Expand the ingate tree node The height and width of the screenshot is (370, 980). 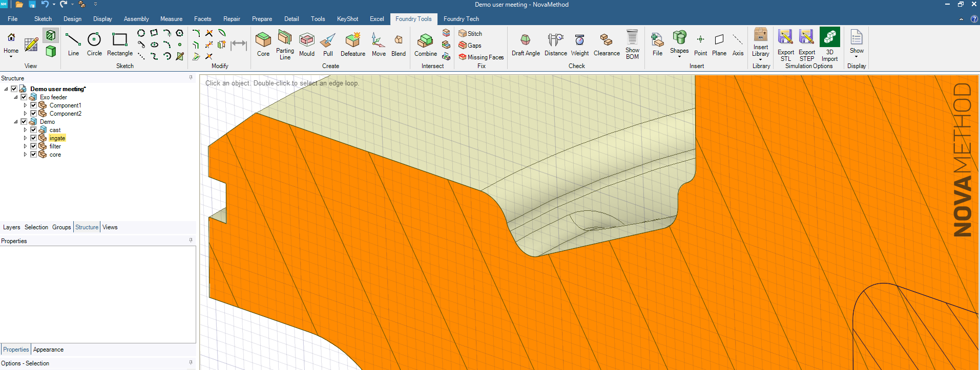tap(25, 138)
